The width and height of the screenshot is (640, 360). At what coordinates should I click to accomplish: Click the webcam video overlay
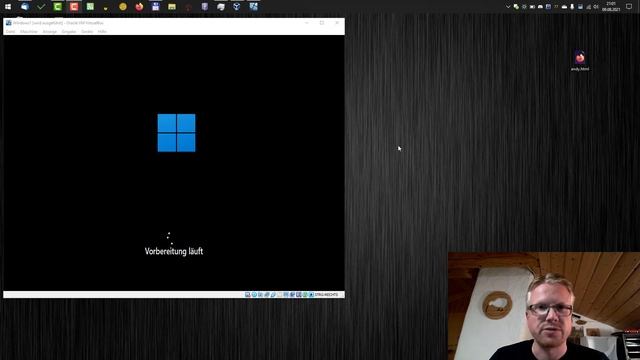click(544, 306)
